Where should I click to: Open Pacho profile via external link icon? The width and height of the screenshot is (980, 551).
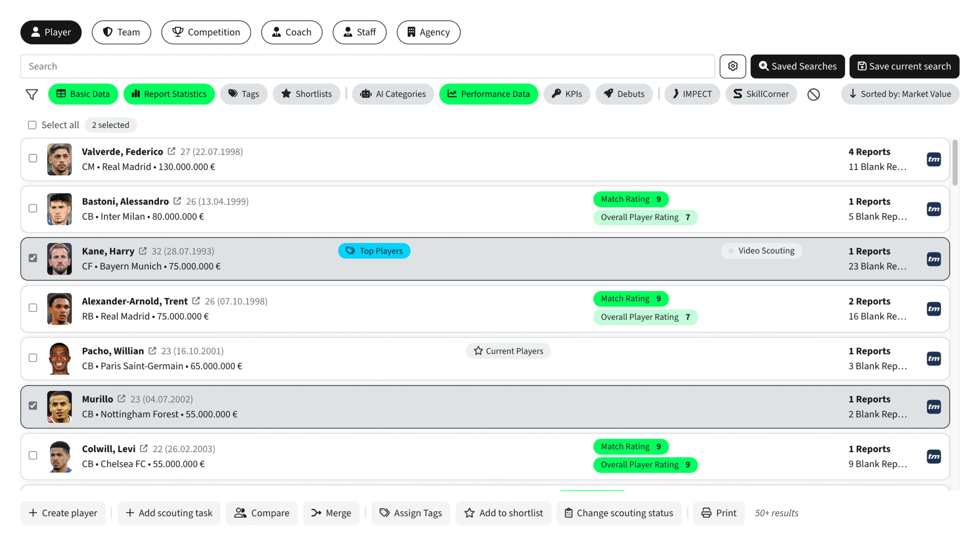pyautogui.click(x=152, y=351)
